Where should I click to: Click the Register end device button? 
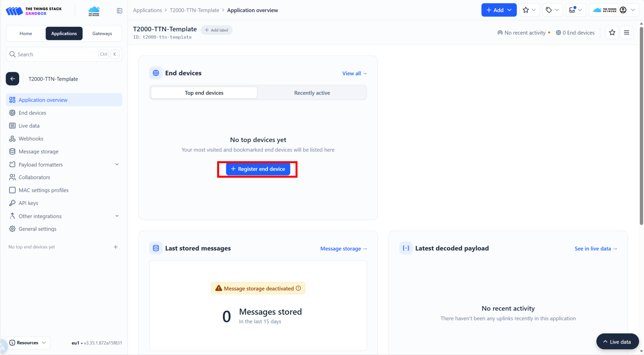[x=258, y=169]
